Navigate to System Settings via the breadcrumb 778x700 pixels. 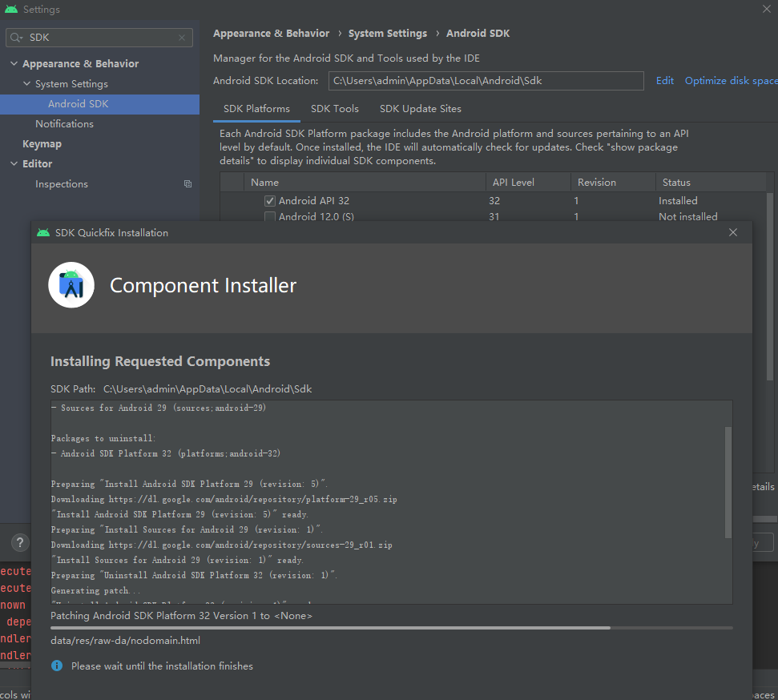click(x=388, y=33)
